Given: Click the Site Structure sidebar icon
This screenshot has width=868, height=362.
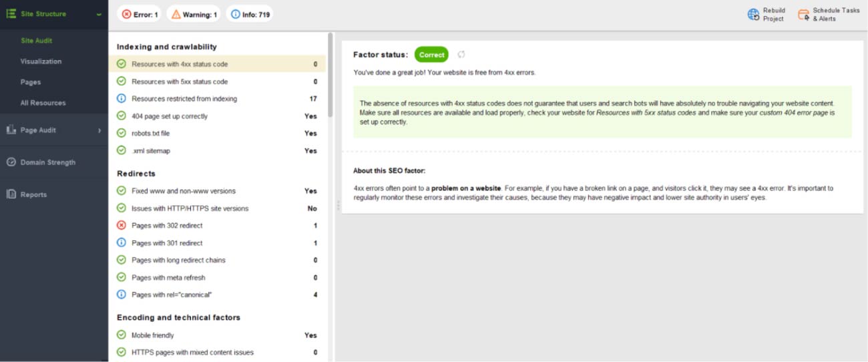Looking at the screenshot, I should coord(11,13).
